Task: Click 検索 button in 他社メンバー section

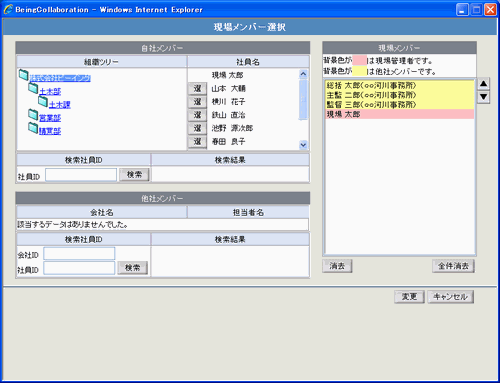Action: point(132,268)
